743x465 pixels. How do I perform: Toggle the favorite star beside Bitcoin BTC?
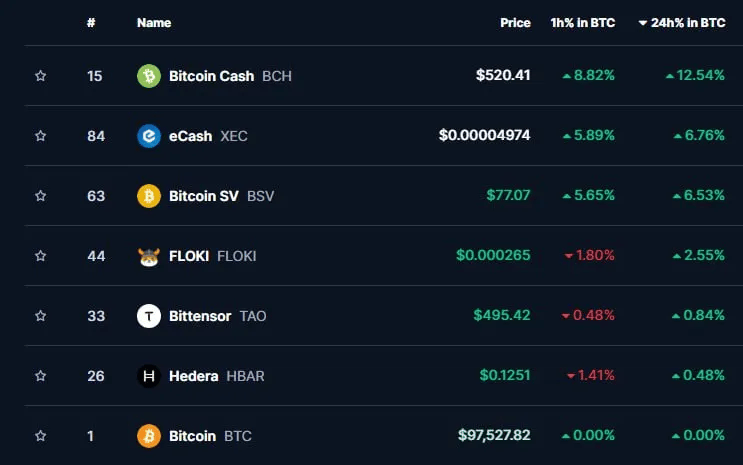[41, 436]
